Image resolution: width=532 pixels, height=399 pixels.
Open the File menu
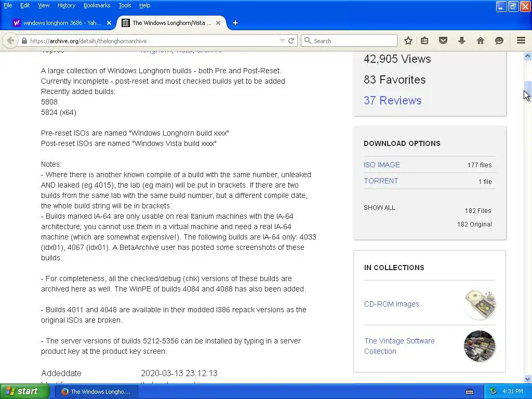[8, 5]
